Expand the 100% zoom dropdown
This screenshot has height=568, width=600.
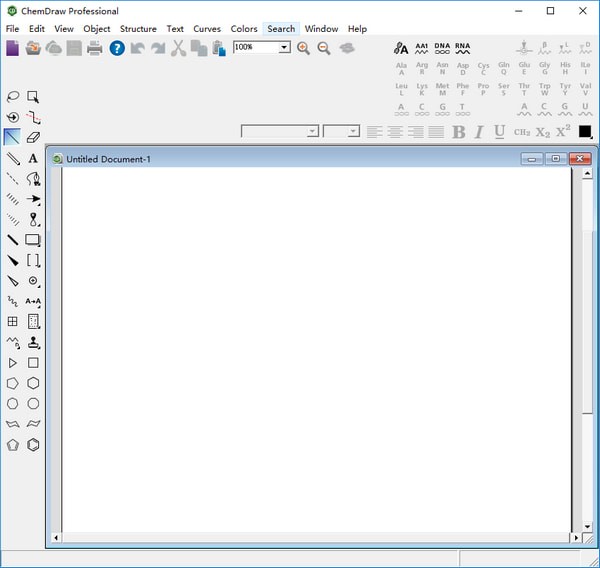[x=284, y=47]
